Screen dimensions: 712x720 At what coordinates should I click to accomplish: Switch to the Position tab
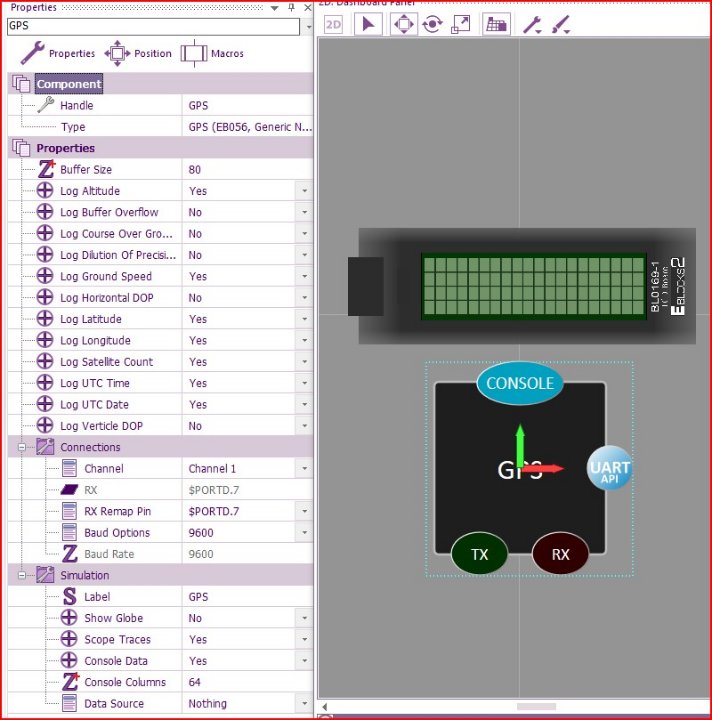tap(138, 53)
